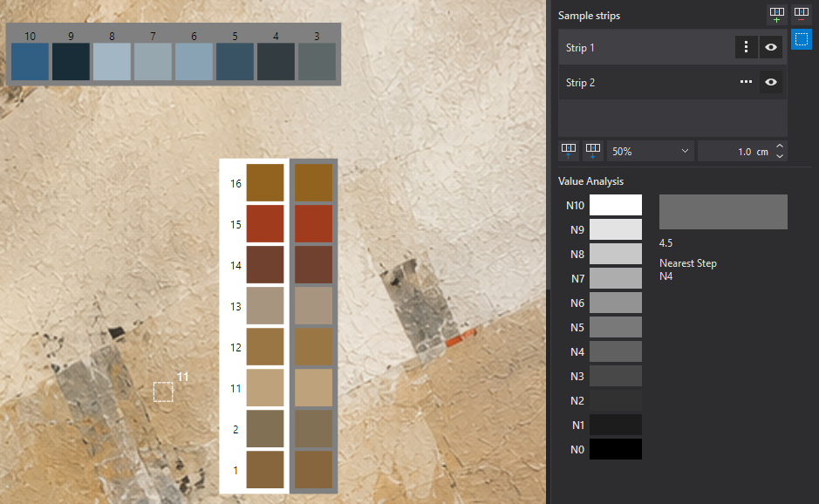The height and width of the screenshot is (504, 819).
Task: Toggle the sample selection marquee tool
Action: (802, 39)
